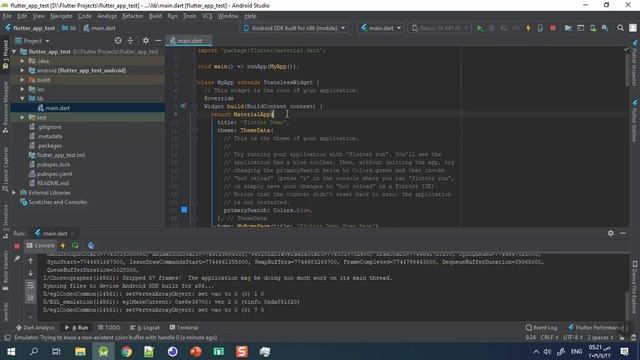This screenshot has width=640, height=360.
Task: Click the Run panel settings gear
Action: (x=611, y=233)
